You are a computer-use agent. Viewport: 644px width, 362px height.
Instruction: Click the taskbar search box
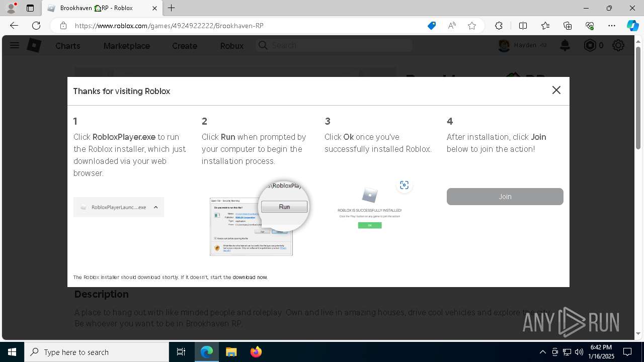(x=97, y=352)
